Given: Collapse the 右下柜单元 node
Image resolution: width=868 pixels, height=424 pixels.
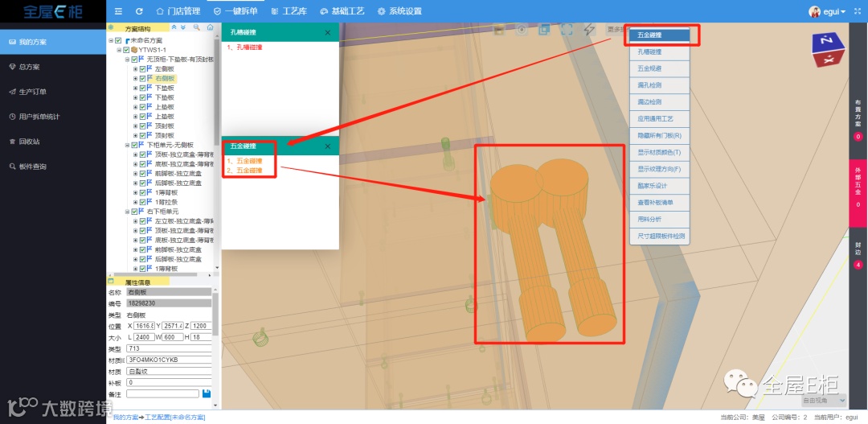Looking at the screenshot, I should (x=127, y=212).
